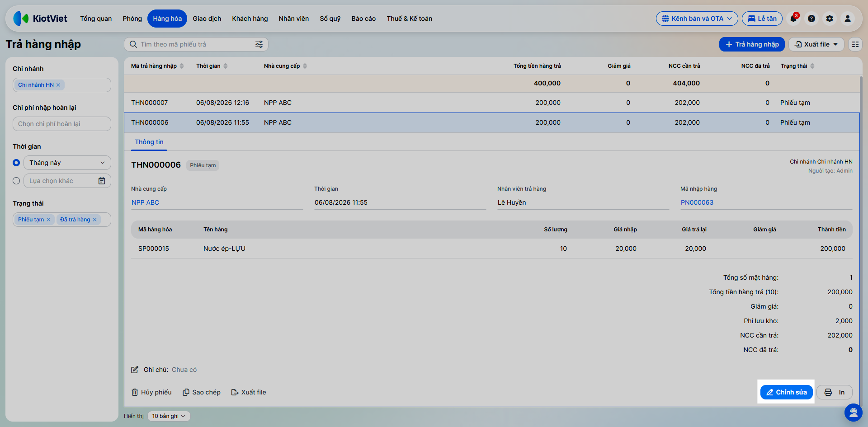
Task: Open the Hàng hóa menu
Action: (167, 19)
